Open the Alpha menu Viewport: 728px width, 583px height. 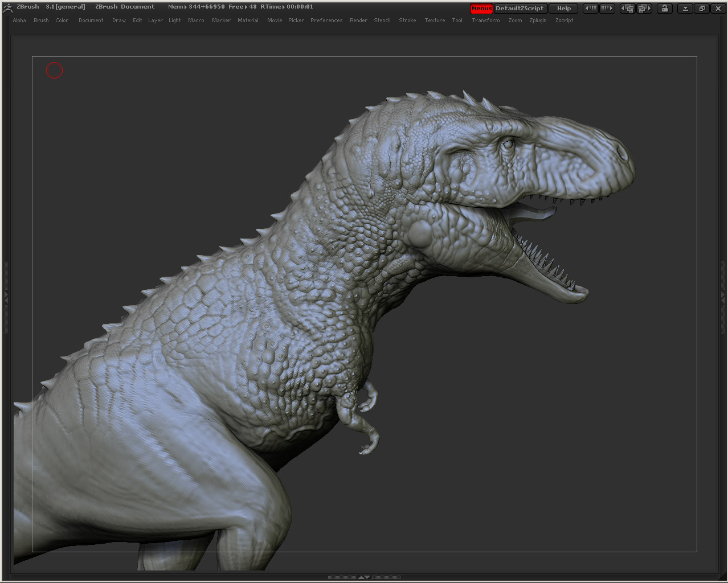[x=19, y=20]
